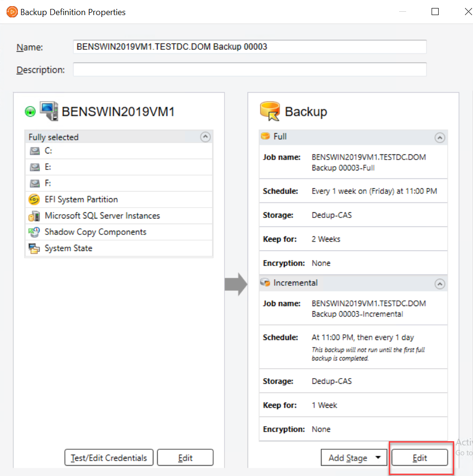
Task: Click the EFI System Partition icon
Action: coord(34,200)
